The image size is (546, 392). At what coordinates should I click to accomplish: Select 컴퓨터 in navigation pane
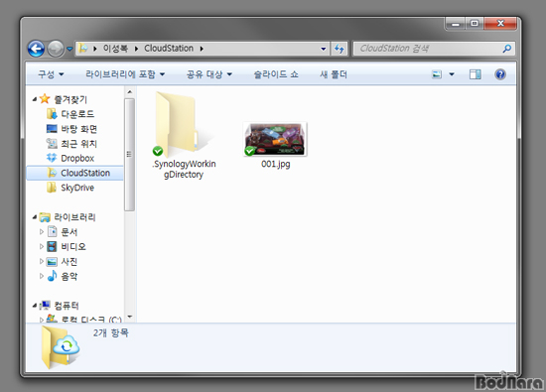67,306
